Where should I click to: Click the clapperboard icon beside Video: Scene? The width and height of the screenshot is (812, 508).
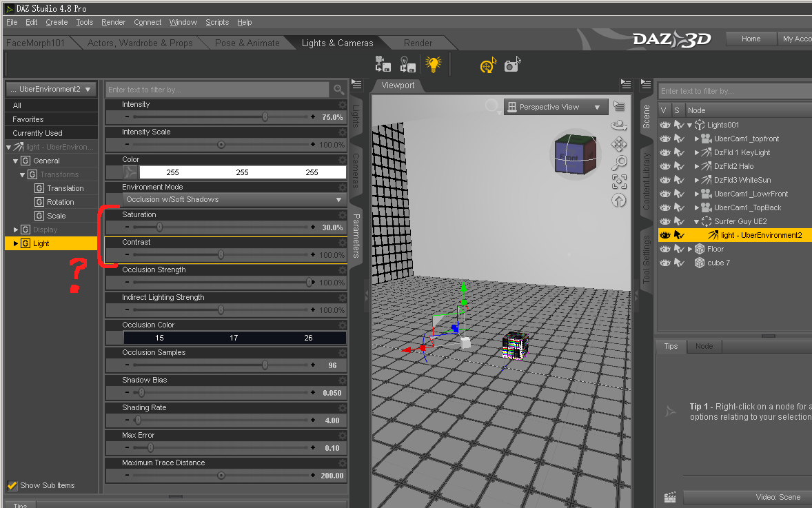point(670,498)
